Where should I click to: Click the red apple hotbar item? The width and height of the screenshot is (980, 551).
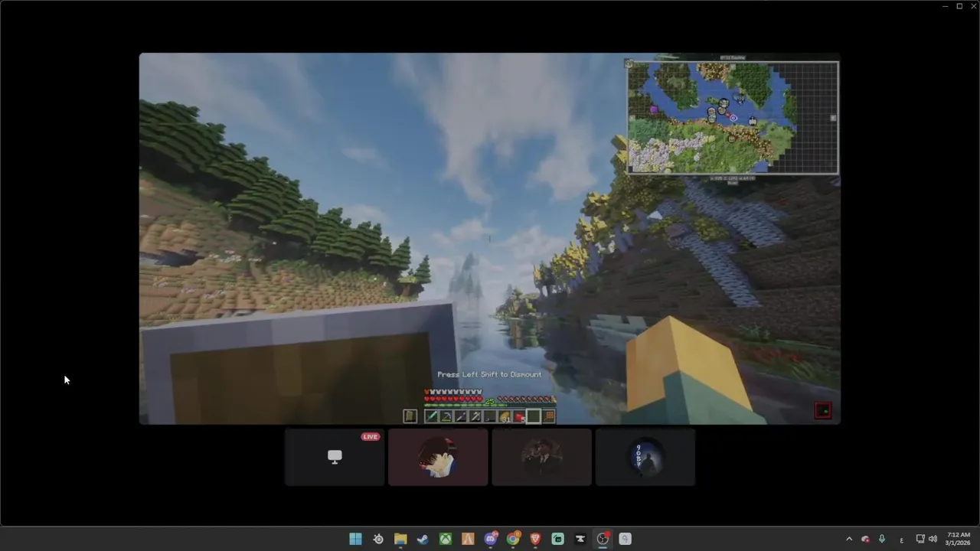[519, 416]
